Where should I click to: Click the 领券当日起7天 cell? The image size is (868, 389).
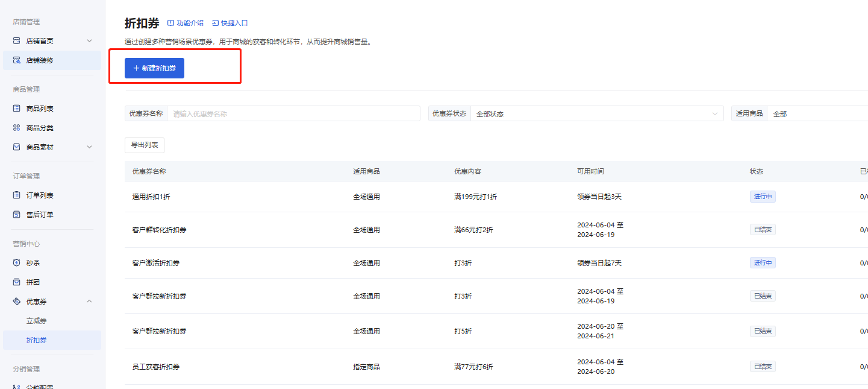pos(599,263)
